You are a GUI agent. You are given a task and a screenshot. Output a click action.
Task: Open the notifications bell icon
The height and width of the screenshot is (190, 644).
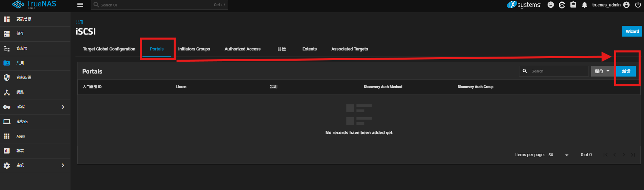click(584, 5)
